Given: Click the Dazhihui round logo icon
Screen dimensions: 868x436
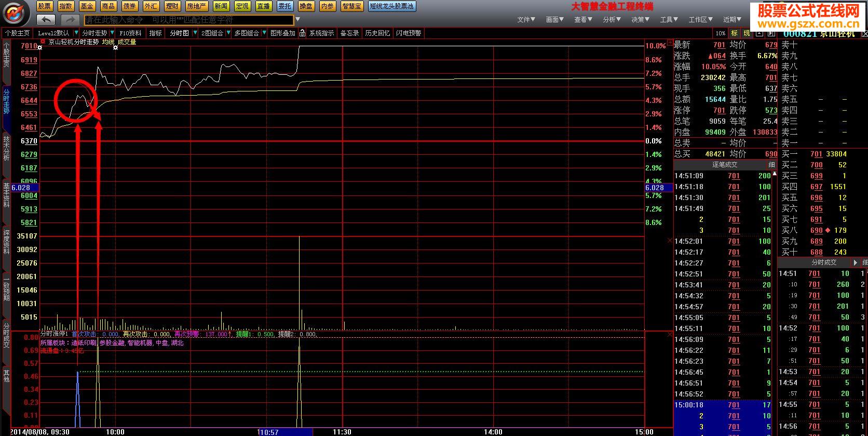Looking at the screenshot, I should pos(16,13).
